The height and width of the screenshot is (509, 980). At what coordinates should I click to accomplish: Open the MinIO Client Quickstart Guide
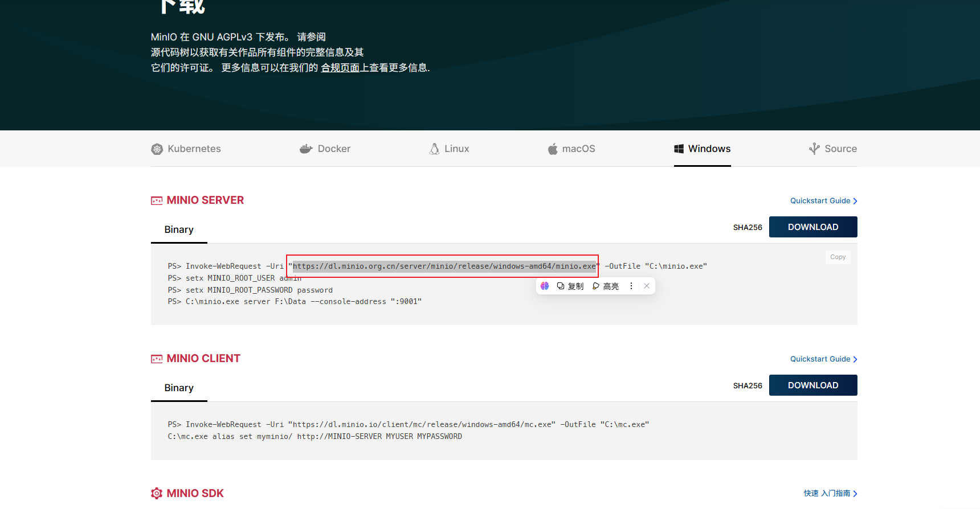click(x=823, y=359)
